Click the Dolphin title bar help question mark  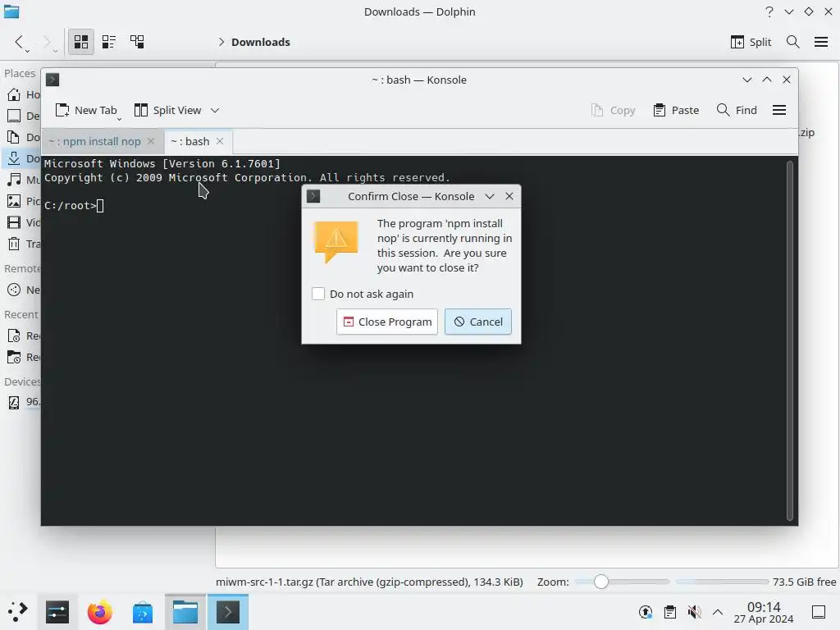(769, 11)
